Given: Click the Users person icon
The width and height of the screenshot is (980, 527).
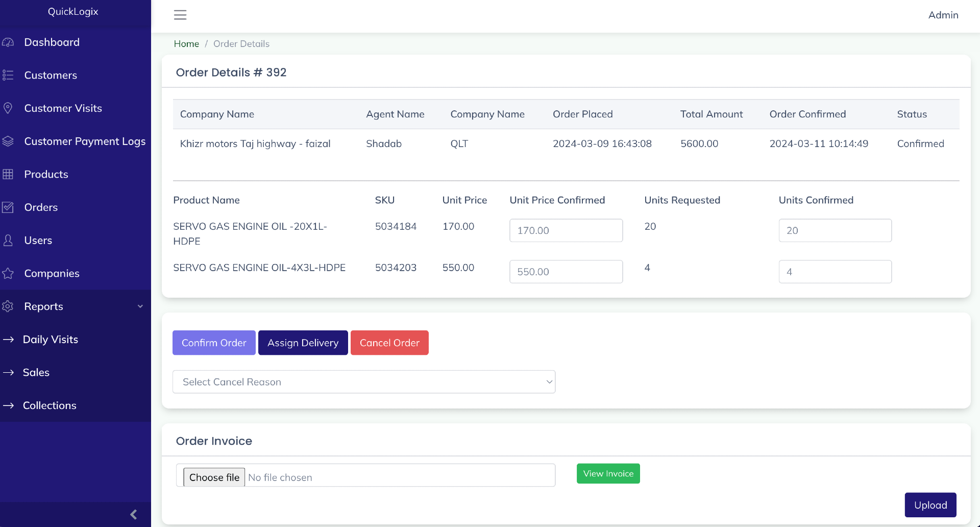Looking at the screenshot, I should pos(8,241).
